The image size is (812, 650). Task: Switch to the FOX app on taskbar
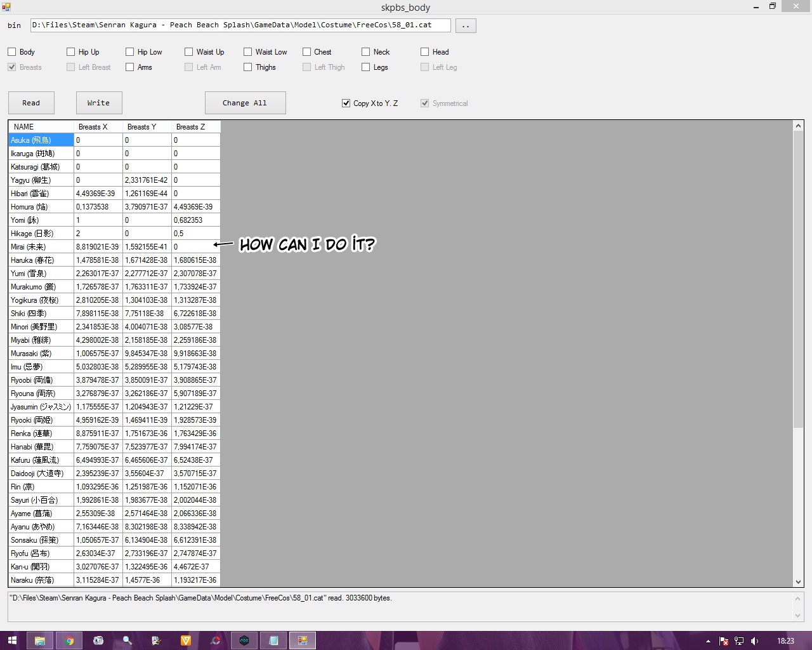coord(244,640)
